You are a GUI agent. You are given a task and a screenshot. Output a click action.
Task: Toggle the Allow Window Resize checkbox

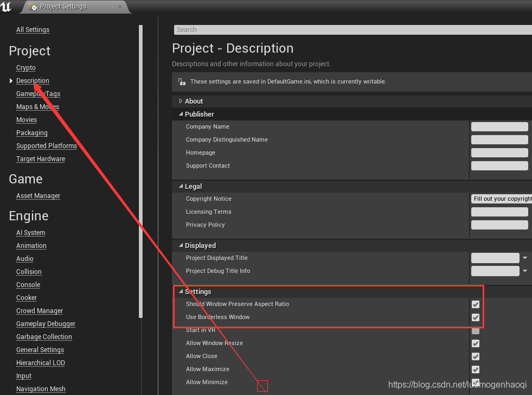[476, 343]
